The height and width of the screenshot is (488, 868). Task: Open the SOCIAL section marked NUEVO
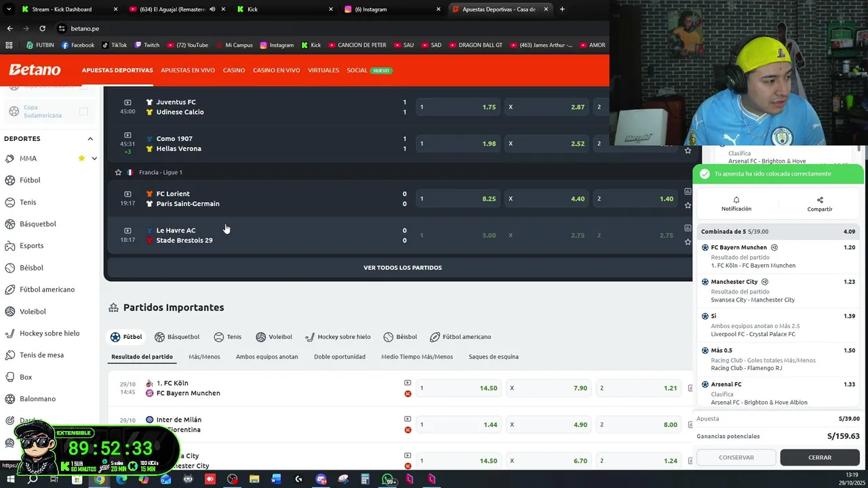tap(370, 70)
